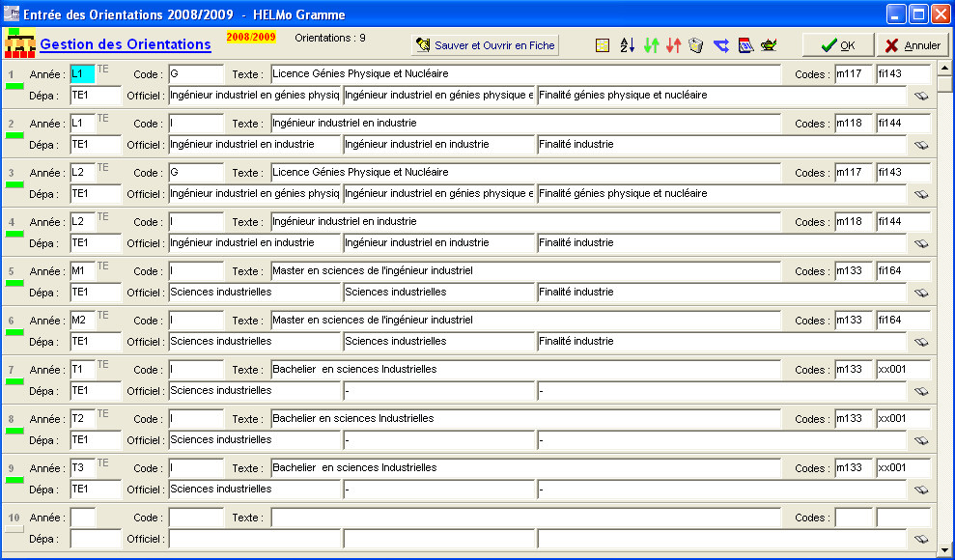The image size is (955, 560).
Task: Open the calendar icon showing 31
Action: coord(745,45)
